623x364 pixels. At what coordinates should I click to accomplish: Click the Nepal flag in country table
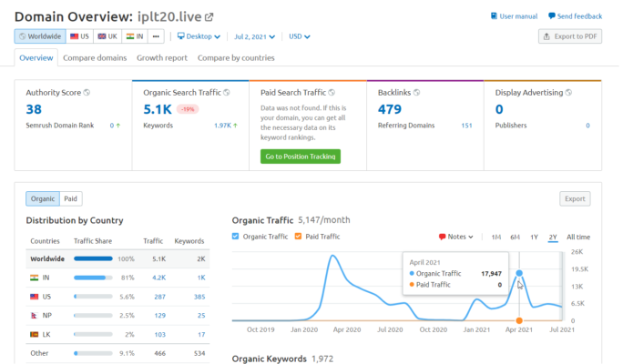pos(34,316)
